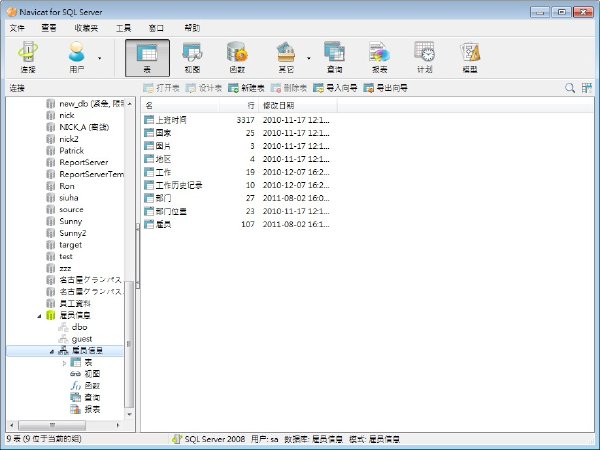Open dropdown arrow next to 其它 icon
This screenshot has height=450, width=600.
pyautogui.click(x=308, y=59)
